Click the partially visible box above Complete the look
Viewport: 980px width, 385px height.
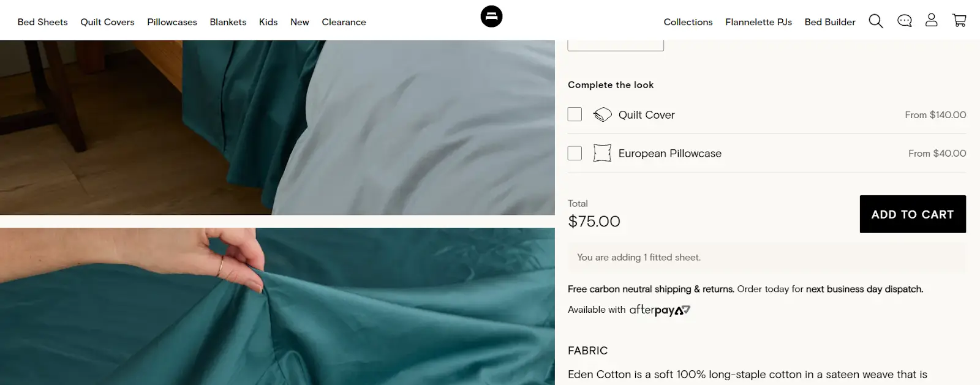coord(616,45)
